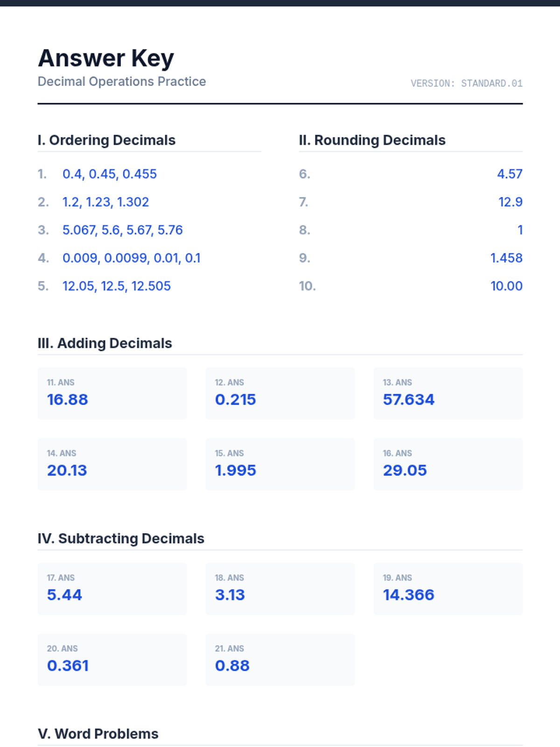Select the Rounding Decimals section heading

(372, 140)
